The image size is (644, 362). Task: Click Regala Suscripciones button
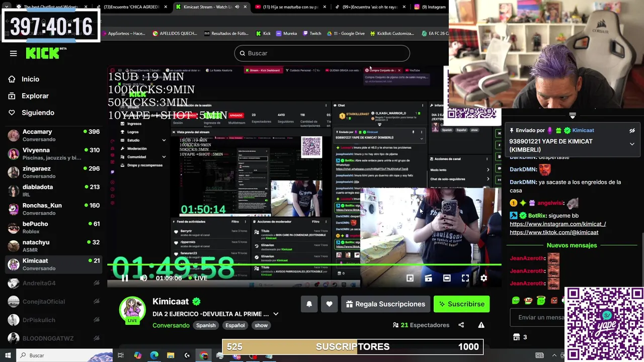click(x=385, y=304)
